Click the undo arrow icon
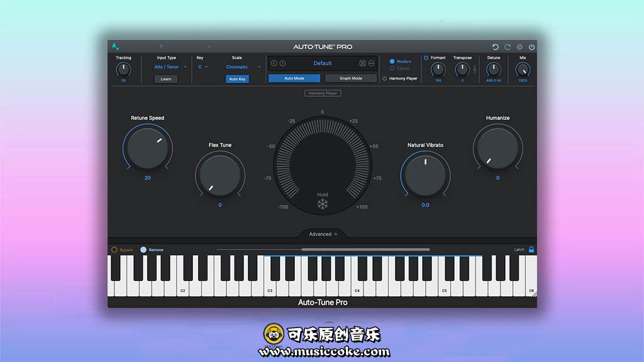 tap(496, 47)
